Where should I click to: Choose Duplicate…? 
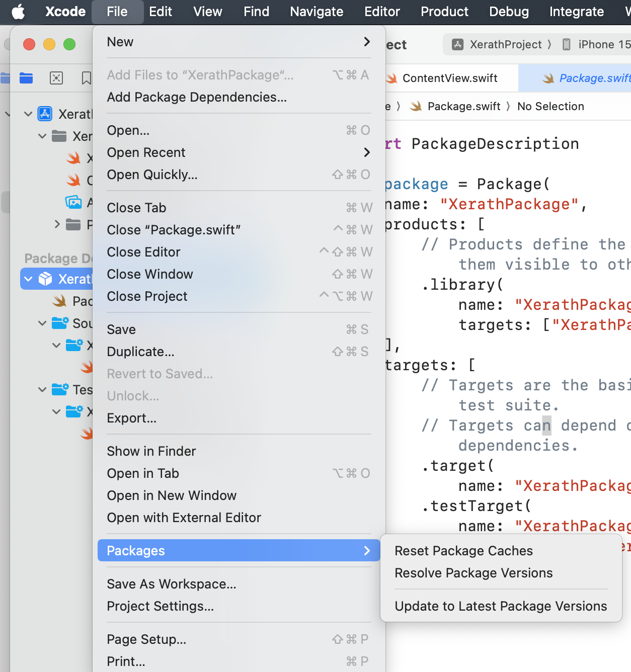[239, 352]
